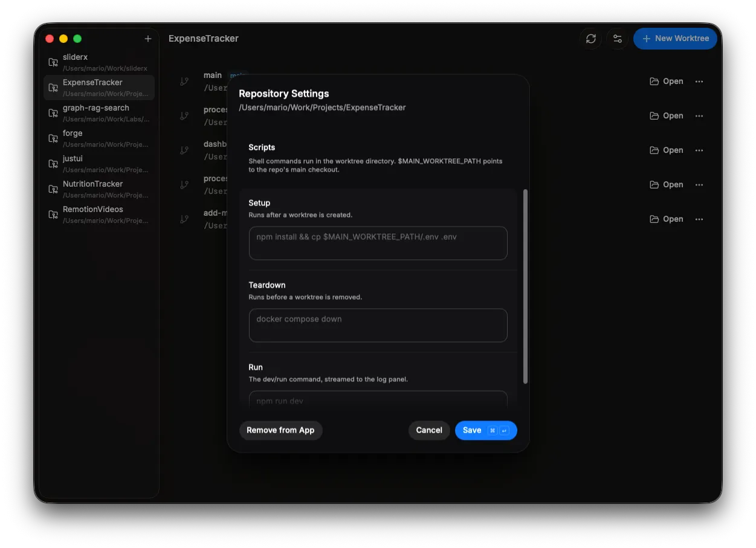Screen dimensions: 756x548
Task: Click the folder icon beside forge
Action: click(53, 138)
